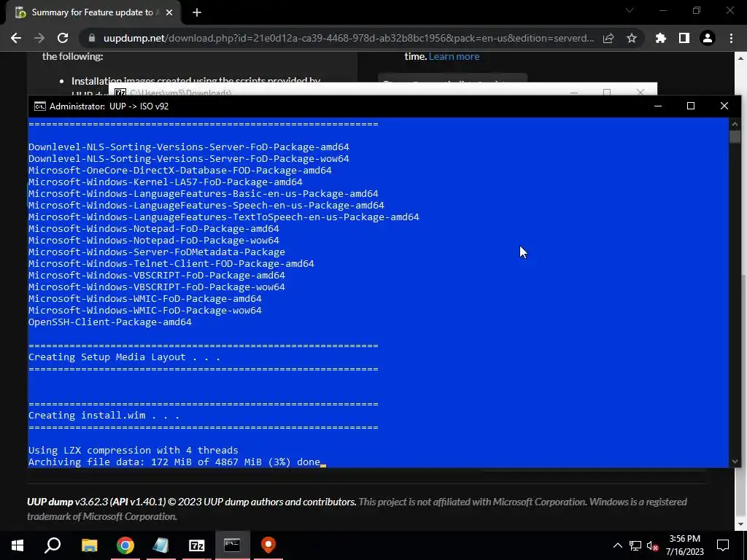Click the browser page scrollbar up arrow

point(741,58)
